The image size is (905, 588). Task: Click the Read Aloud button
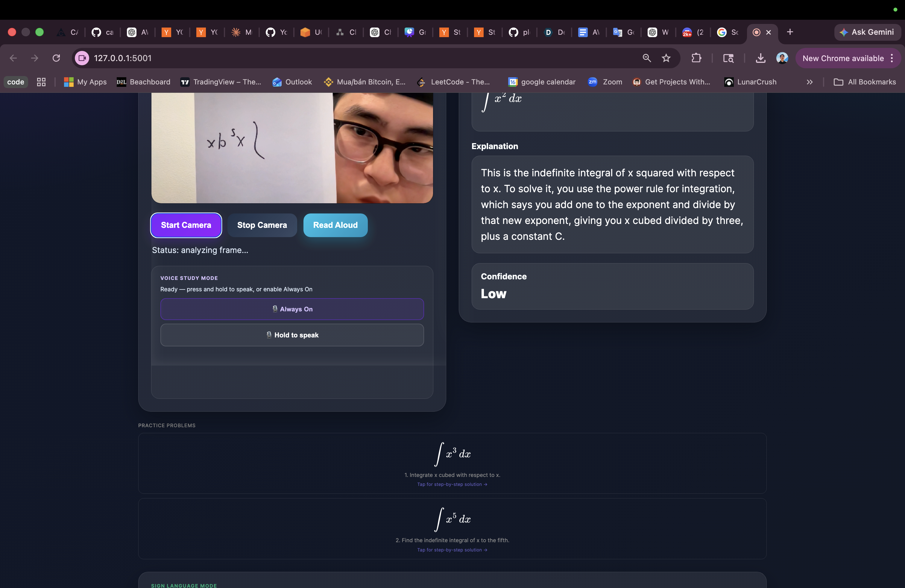335,225
